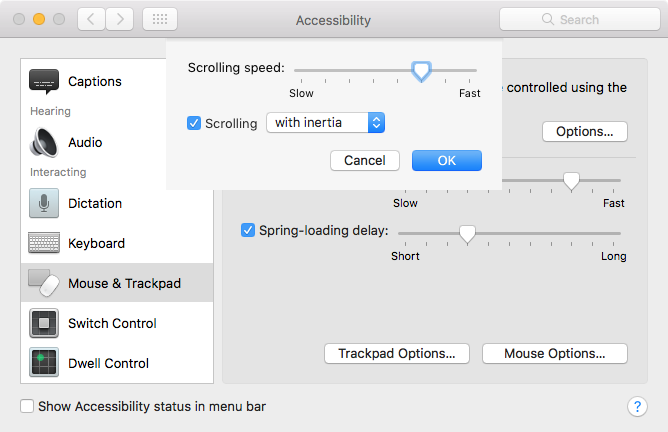Open Trackpad Options

[396, 353]
